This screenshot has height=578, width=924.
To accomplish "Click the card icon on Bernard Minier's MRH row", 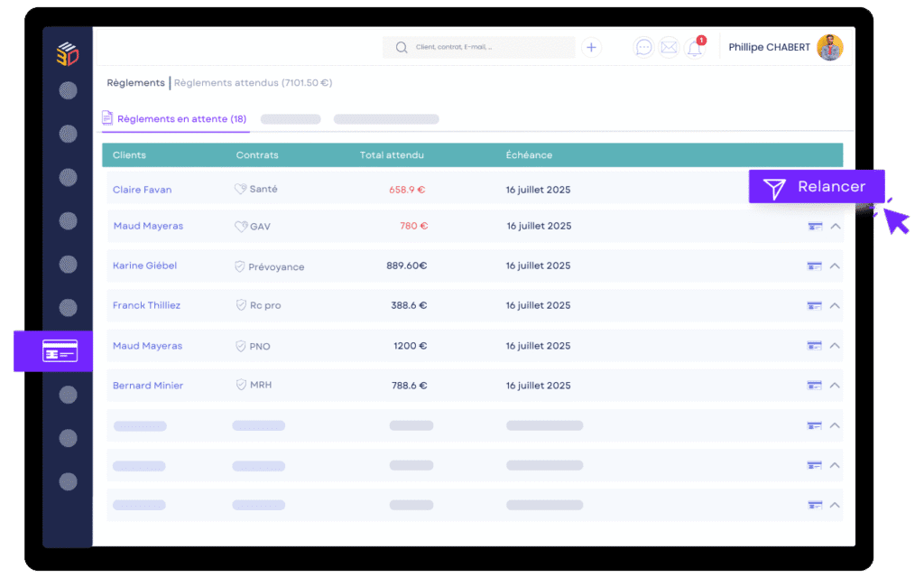I will tap(817, 385).
